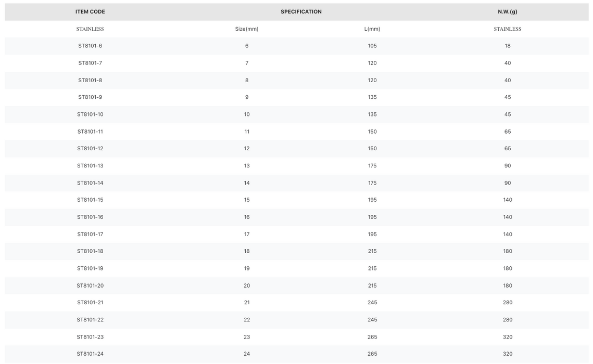
Task: Click STAINLESS label under N.W.(g)
Action: point(508,29)
